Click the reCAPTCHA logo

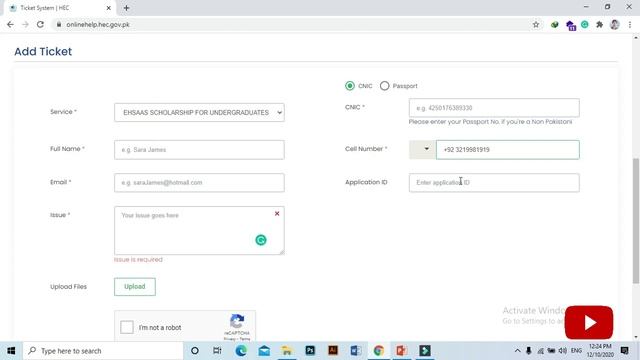point(237,322)
